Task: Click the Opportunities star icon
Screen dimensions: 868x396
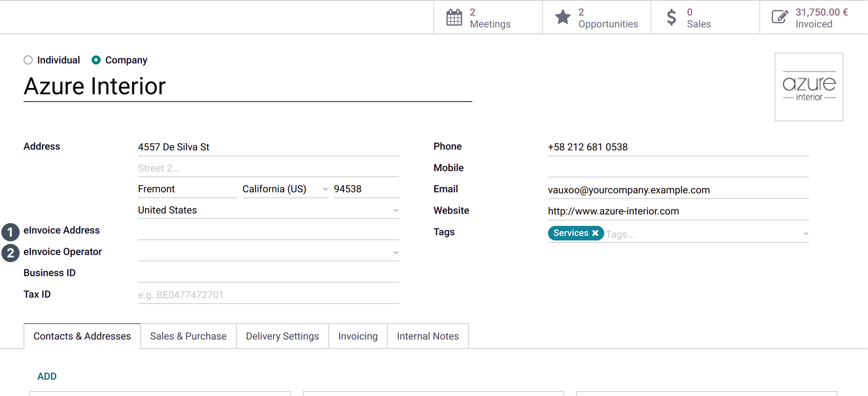Action: coord(563,17)
